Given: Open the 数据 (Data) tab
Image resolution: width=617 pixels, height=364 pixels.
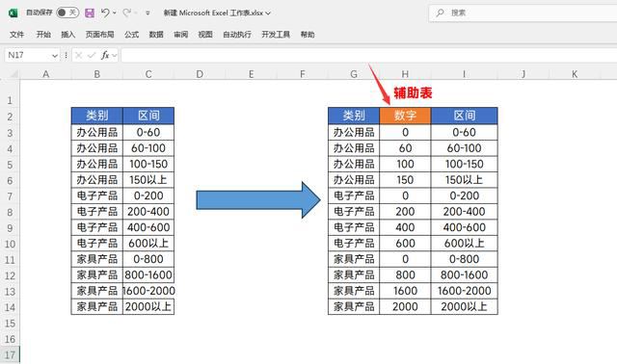Looking at the screenshot, I should (156, 35).
